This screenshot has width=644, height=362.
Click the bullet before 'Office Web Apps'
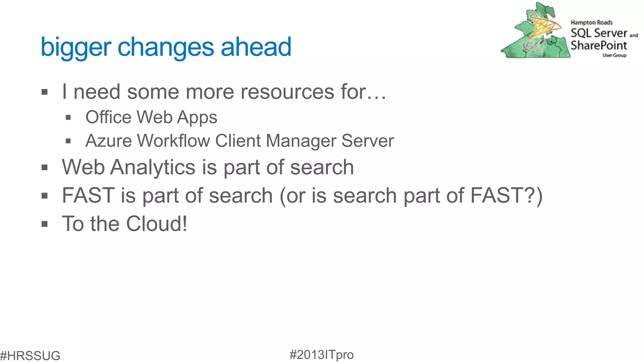point(68,118)
